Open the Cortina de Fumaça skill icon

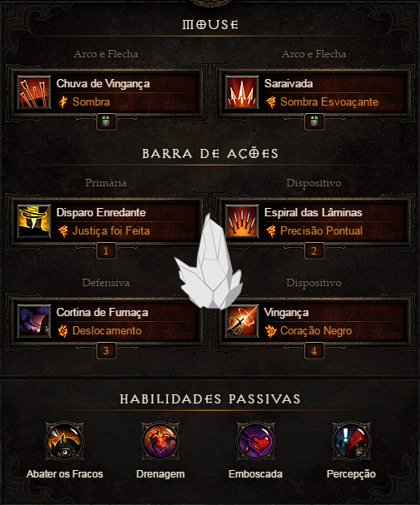(34, 321)
